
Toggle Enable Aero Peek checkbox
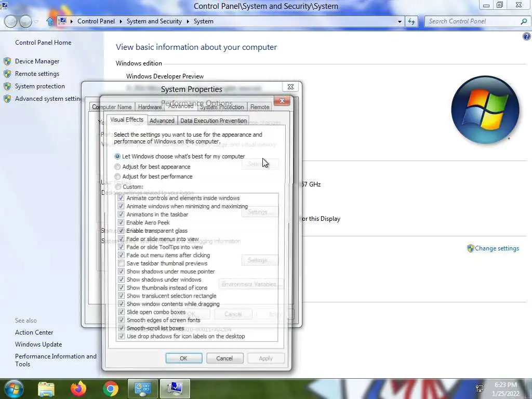point(121,222)
